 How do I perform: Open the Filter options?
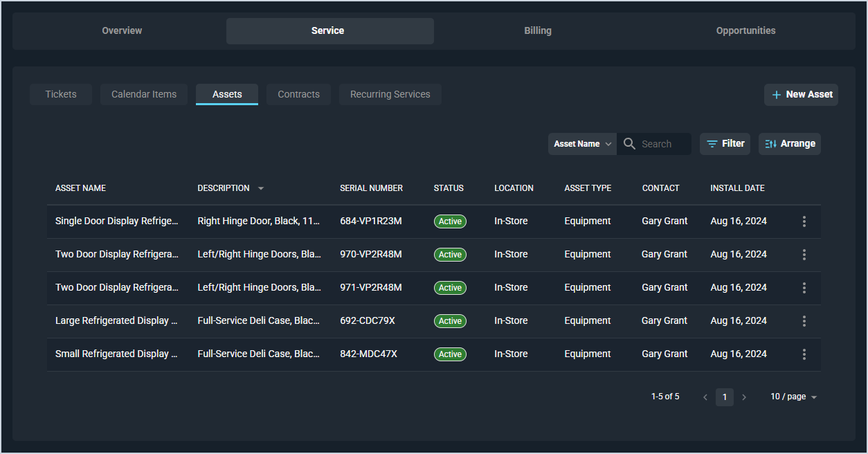point(725,144)
